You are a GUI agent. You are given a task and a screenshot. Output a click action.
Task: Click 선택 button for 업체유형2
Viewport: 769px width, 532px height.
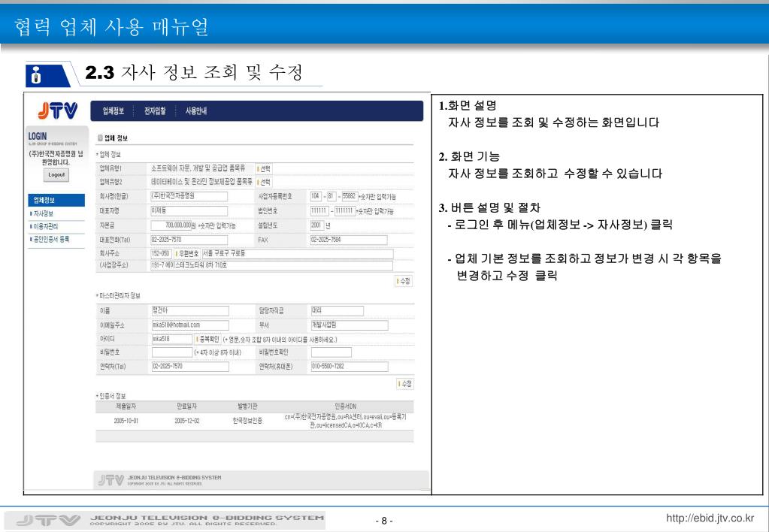(264, 182)
